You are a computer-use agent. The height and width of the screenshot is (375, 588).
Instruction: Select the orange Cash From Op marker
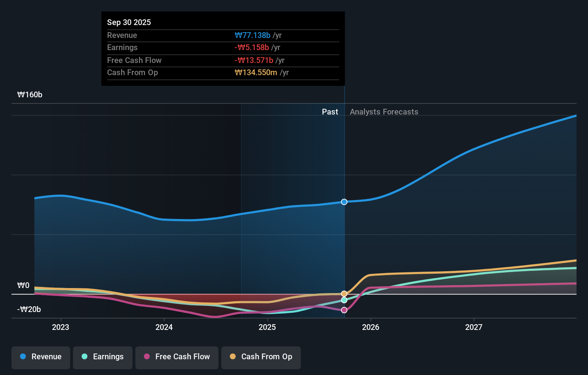coord(344,294)
